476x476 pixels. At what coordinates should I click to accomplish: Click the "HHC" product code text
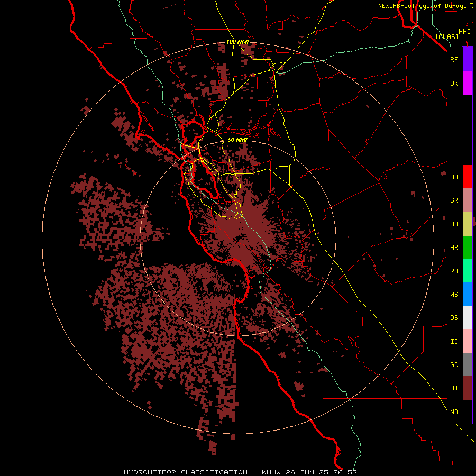pyautogui.click(x=465, y=32)
